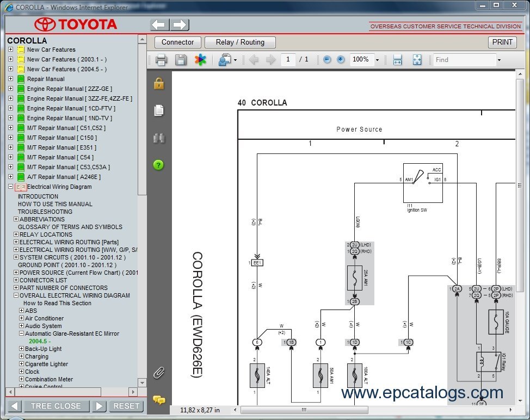Click the TREE CLOSE button
The width and height of the screenshot is (530, 420).
click(x=56, y=406)
